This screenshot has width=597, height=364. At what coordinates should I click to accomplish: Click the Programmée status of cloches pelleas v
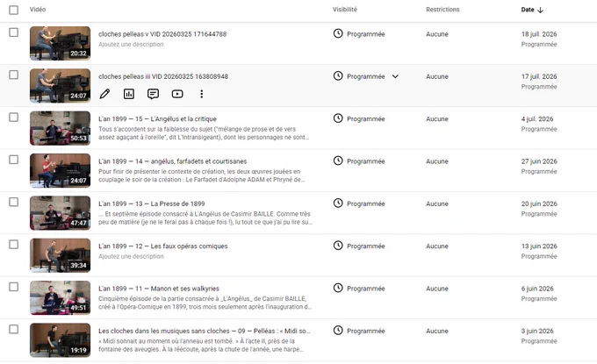tap(366, 34)
